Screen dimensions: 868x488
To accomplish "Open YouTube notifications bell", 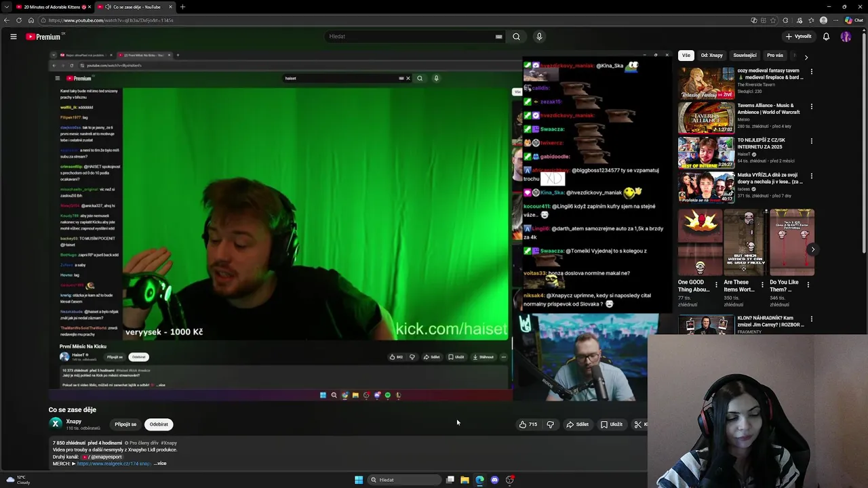I will (826, 37).
